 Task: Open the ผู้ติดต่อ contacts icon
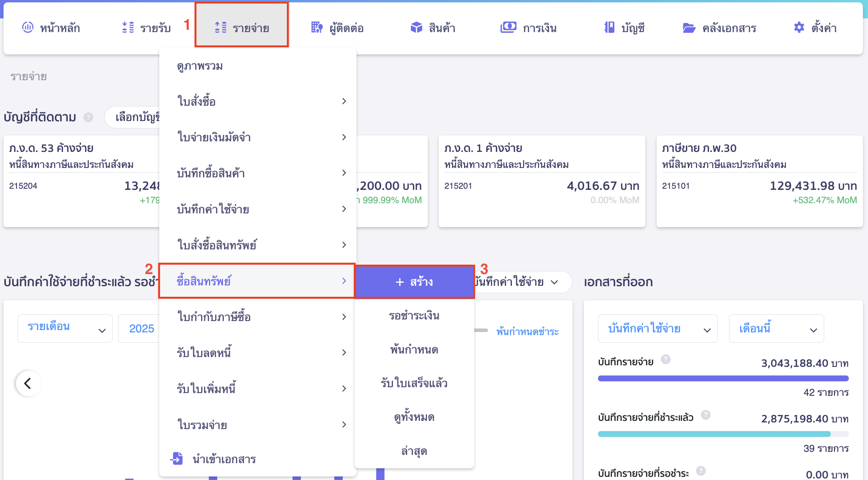click(317, 27)
